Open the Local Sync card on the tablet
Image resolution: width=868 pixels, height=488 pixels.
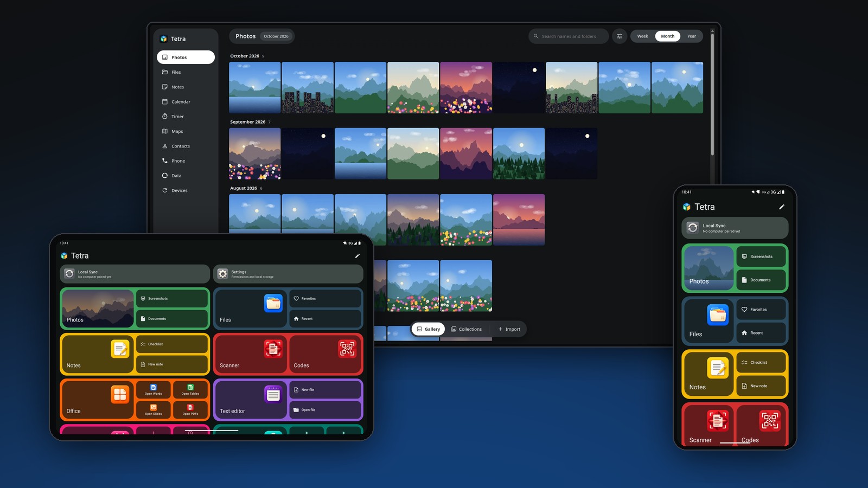pos(135,274)
